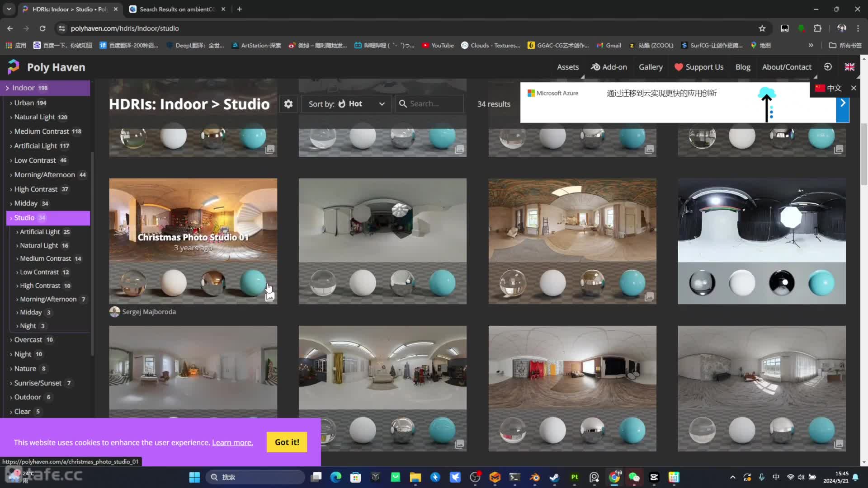Screen dimensions: 868x488
Task: Click the address bar URL
Action: tap(125, 28)
